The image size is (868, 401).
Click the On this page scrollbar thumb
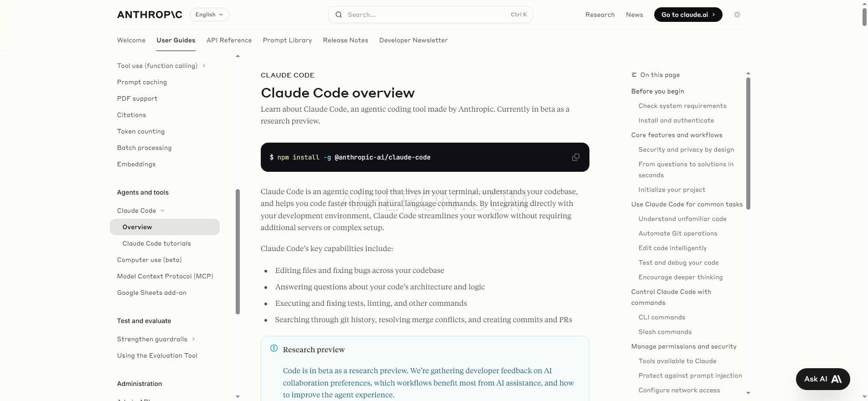point(748,143)
